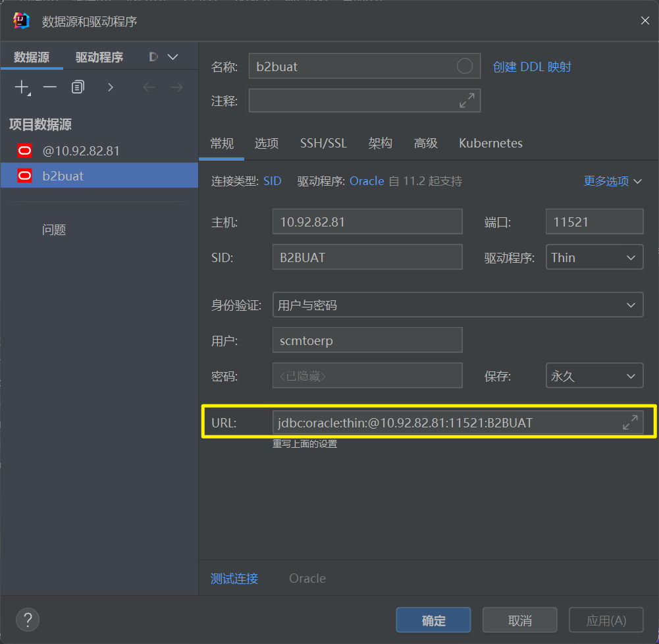The image size is (659, 644).
Task: Click the color circle in name field
Action: 464,66
